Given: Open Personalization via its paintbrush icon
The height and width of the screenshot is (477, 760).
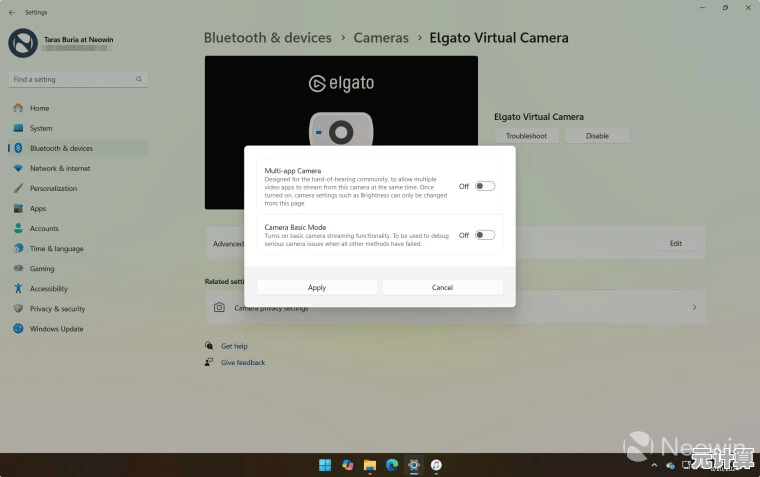Looking at the screenshot, I should (18, 188).
